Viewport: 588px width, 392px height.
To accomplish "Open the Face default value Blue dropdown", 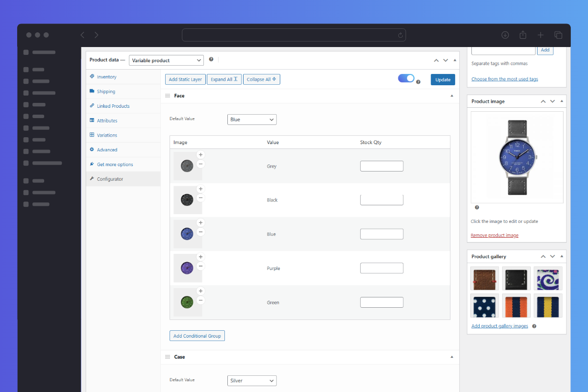I will coord(252,120).
